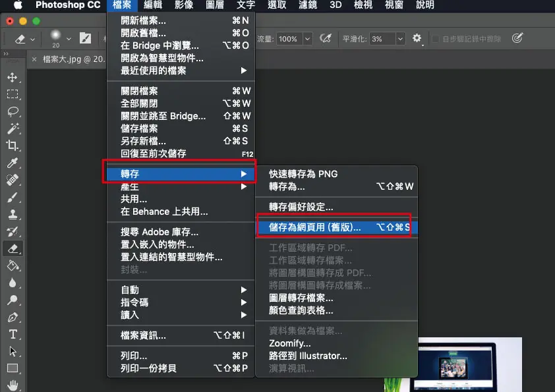Select the Lasso tool
555x392 pixels.
[13, 111]
